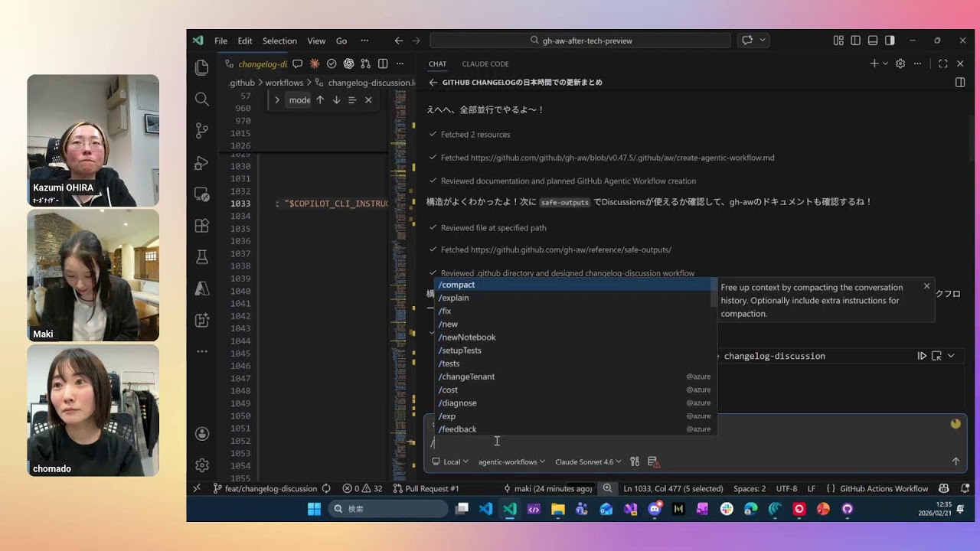Viewport: 980px width, 551px height.
Task: Expand the replace toggle in find widget
Action: 277,99
